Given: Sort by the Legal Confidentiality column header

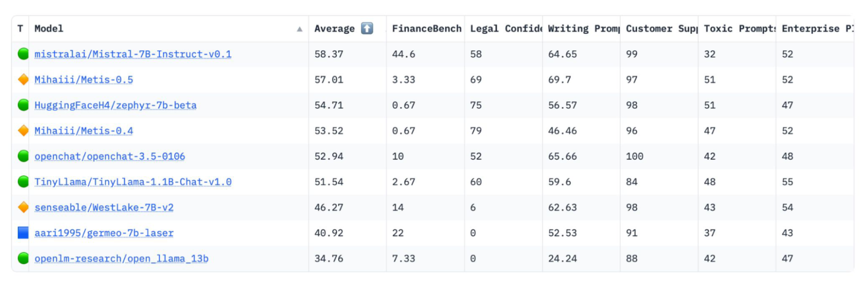Looking at the screenshot, I should click(x=505, y=29).
